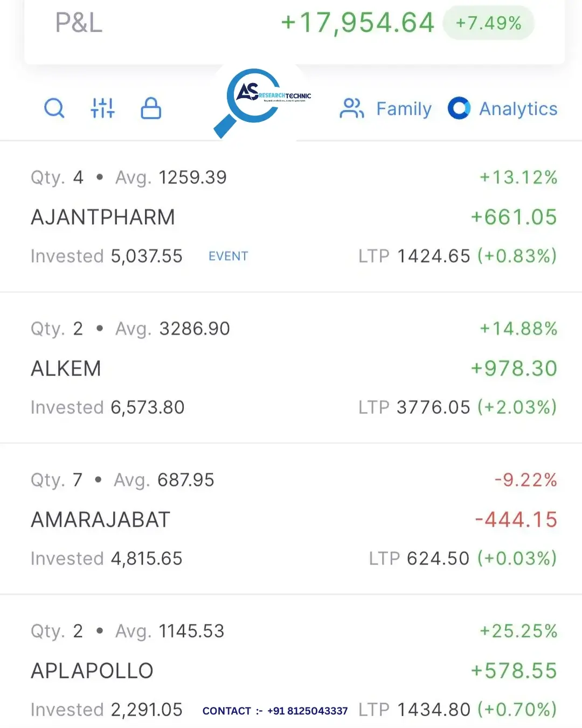Image resolution: width=582 pixels, height=728 pixels.
Task: Select the AJANTPHARM holding row
Action: point(291,217)
